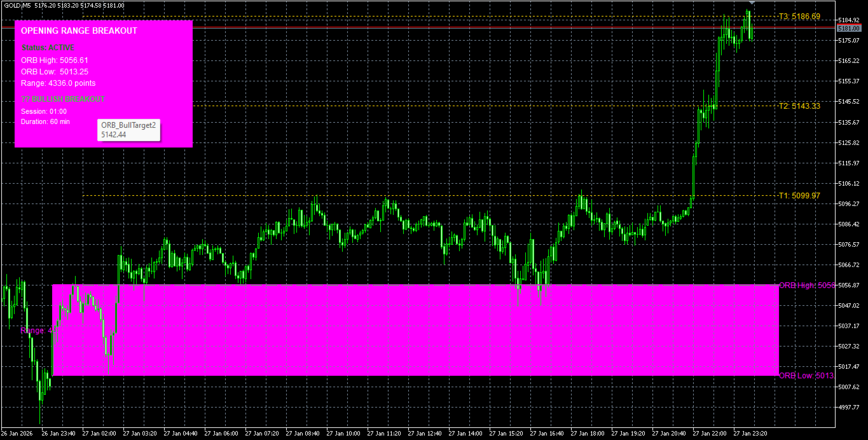
Task: Click the magenta opening range rectangle
Action: tap(415, 330)
